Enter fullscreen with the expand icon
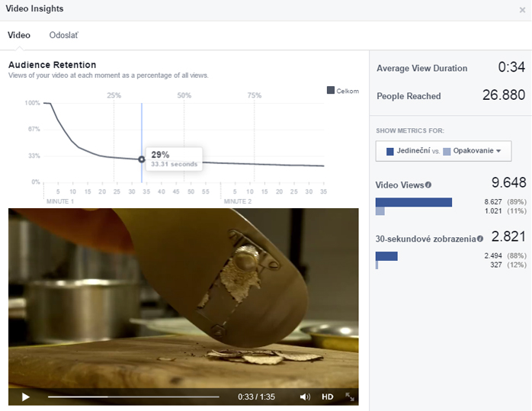The image size is (532, 411). pyautogui.click(x=350, y=397)
